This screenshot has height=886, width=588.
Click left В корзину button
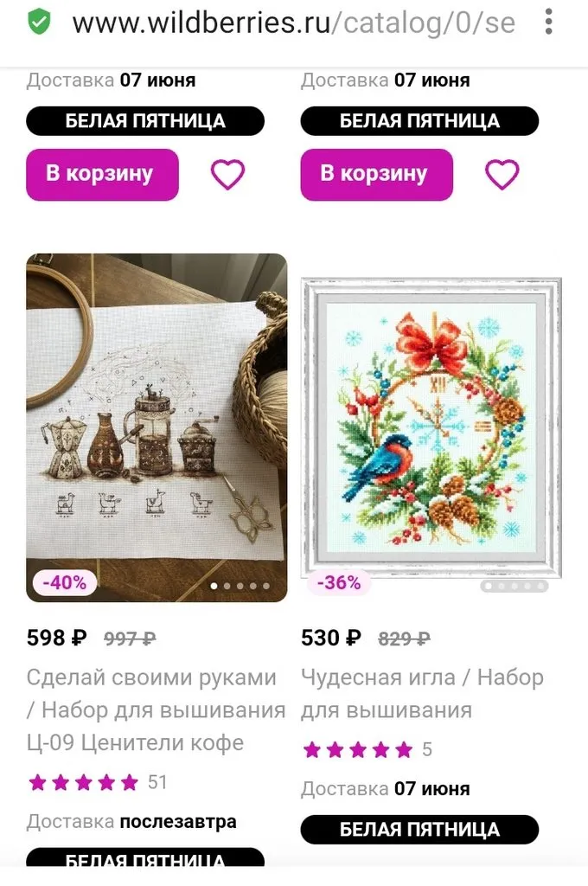coord(102,174)
